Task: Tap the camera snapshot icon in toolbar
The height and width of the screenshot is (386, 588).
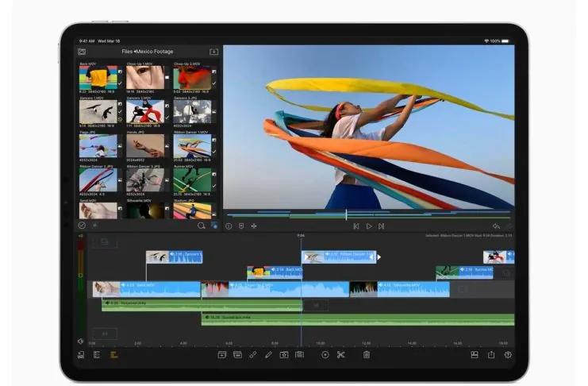Action: pos(284,355)
